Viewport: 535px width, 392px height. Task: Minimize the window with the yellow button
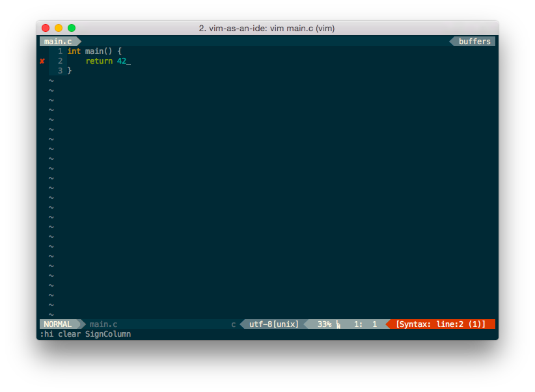59,28
